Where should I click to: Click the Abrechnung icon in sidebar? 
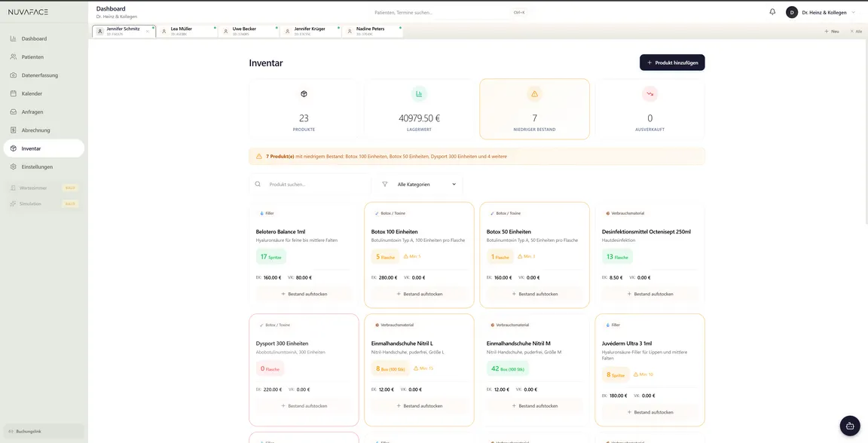[14, 130]
